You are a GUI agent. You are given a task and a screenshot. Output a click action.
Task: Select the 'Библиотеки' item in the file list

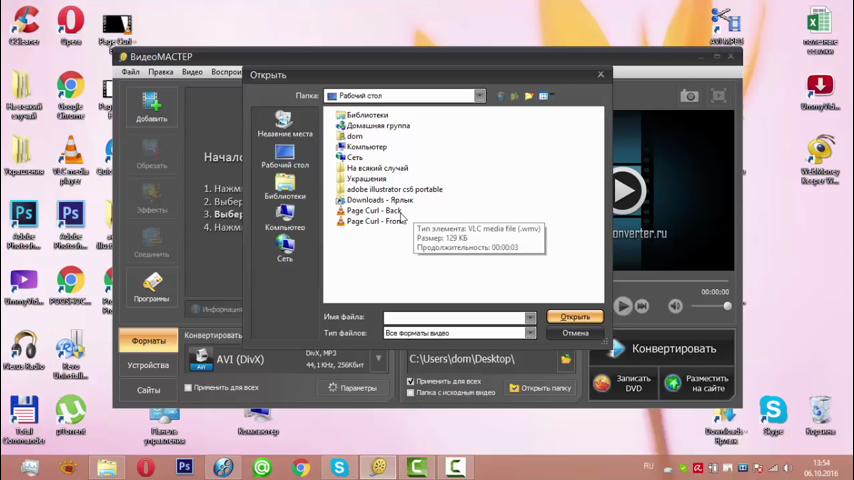click(362, 115)
